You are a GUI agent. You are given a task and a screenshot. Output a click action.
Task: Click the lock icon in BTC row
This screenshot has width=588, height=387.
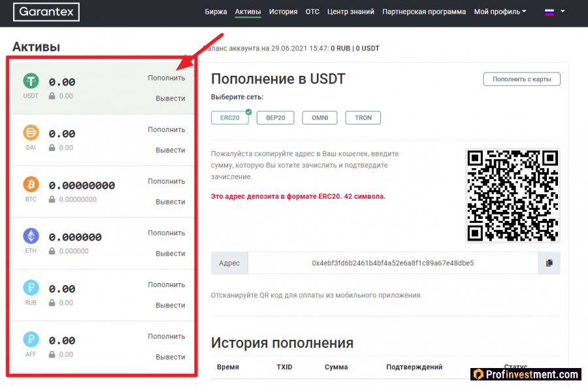[x=52, y=199]
